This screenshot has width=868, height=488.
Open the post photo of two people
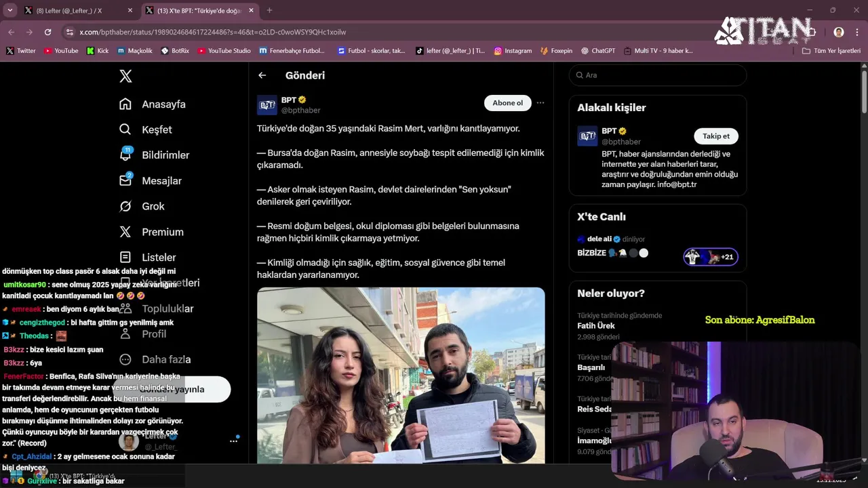pos(401,375)
